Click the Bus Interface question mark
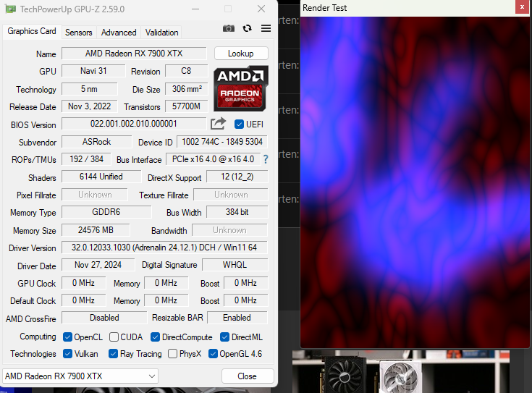Image resolution: width=532 pixels, height=393 pixels. click(266, 159)
